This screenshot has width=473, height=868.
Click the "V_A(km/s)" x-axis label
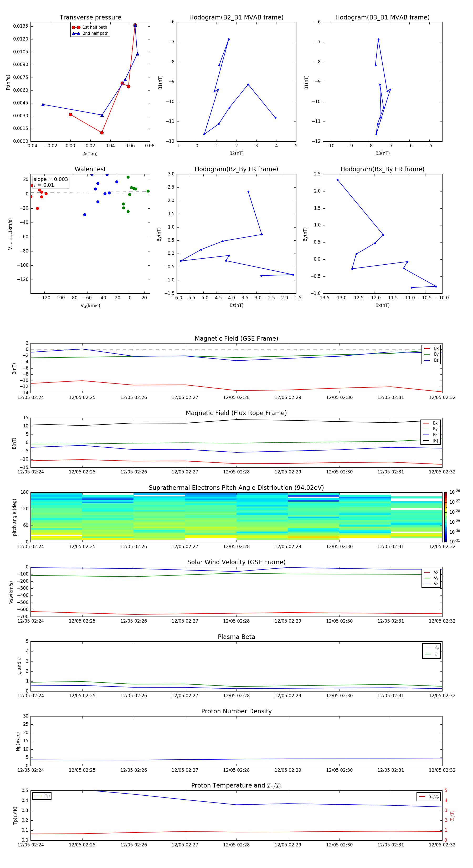pyautogui.click(x=90, y=306)
